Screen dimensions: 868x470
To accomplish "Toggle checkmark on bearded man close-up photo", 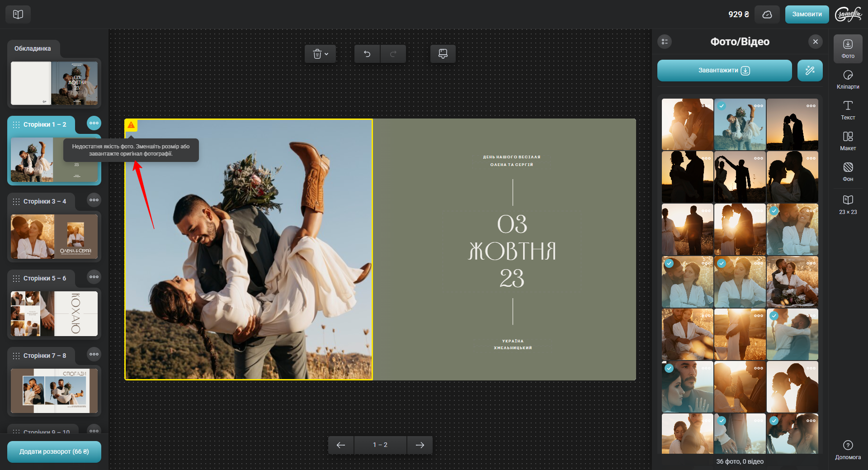I will click(x=669, y=368).
